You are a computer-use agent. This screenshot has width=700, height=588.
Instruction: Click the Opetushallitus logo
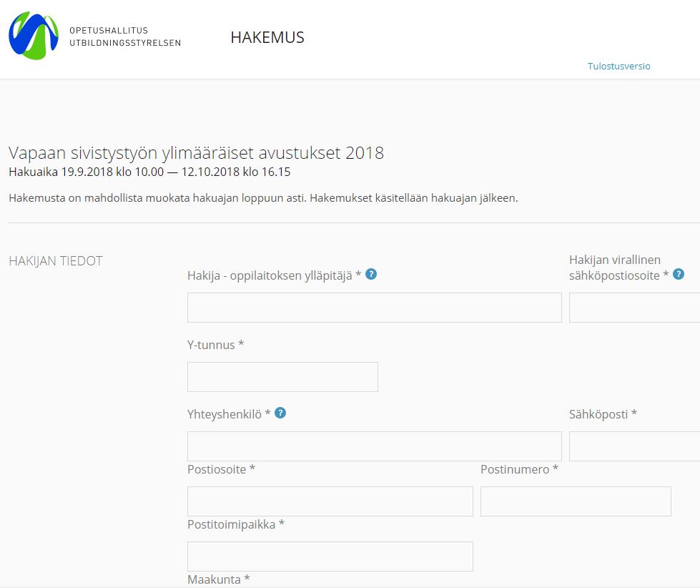[34, 36]
